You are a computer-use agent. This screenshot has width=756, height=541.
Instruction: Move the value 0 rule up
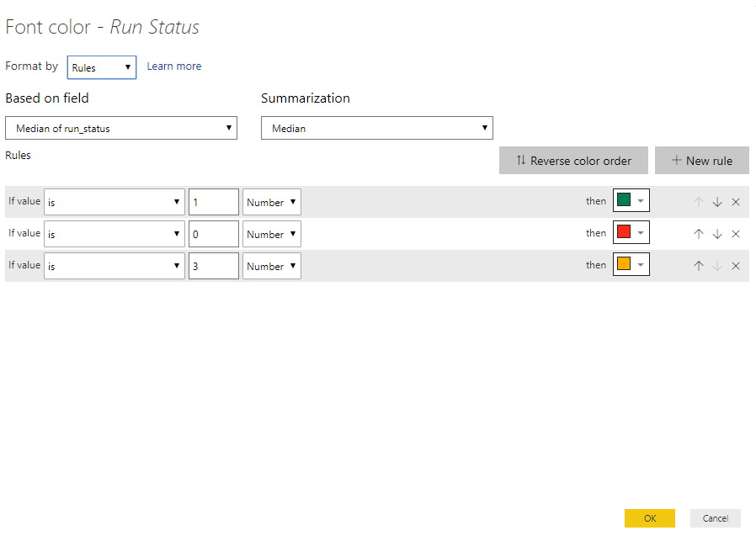pos(699,234)
